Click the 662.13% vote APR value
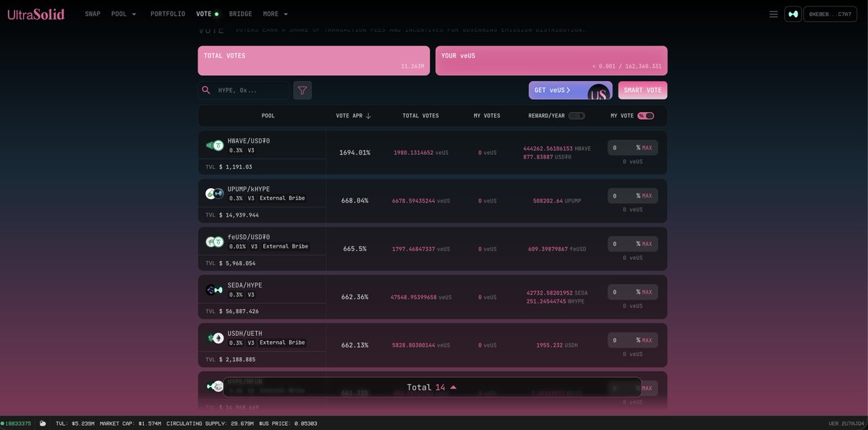This screenshot has width=868, height=430. coord(355,345)
